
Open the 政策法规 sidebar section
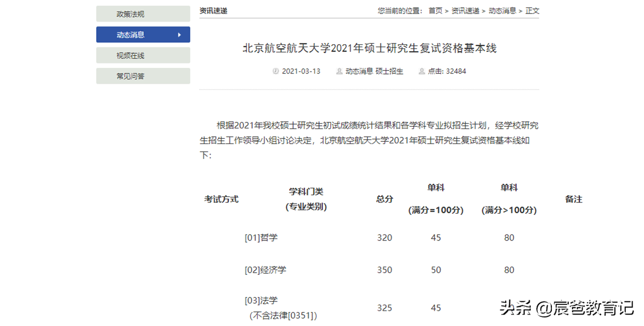[x=143, y=14]
